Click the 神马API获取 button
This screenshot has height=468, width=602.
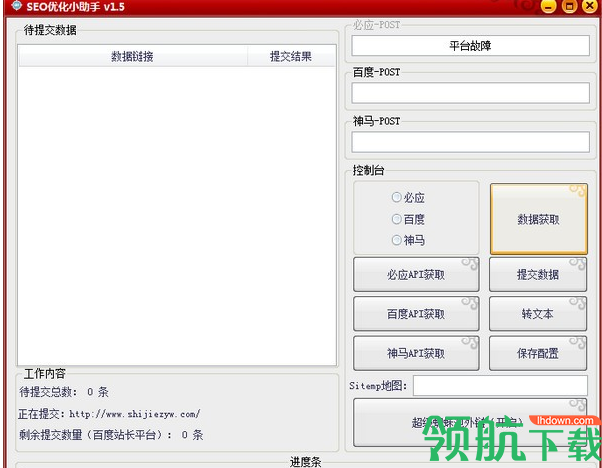click(416, 353)
